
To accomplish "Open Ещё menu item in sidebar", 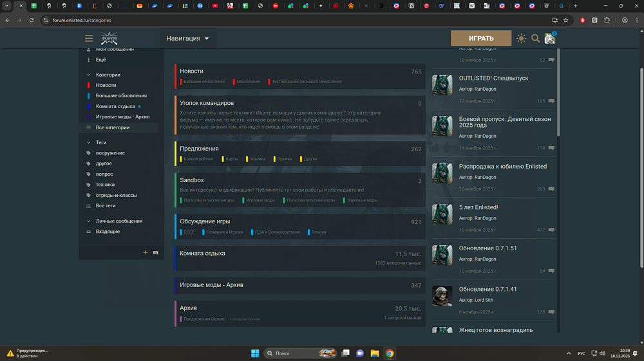I will 100,60.
